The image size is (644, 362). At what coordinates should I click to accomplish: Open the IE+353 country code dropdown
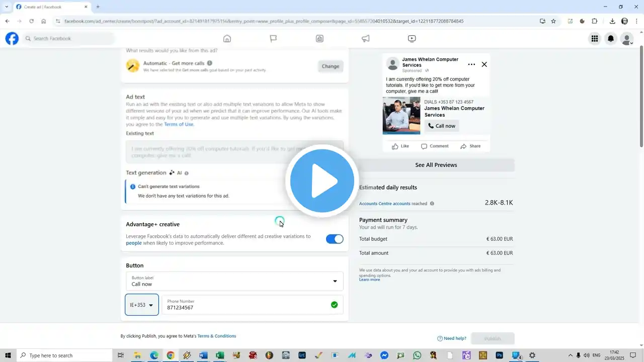(142, 305)
